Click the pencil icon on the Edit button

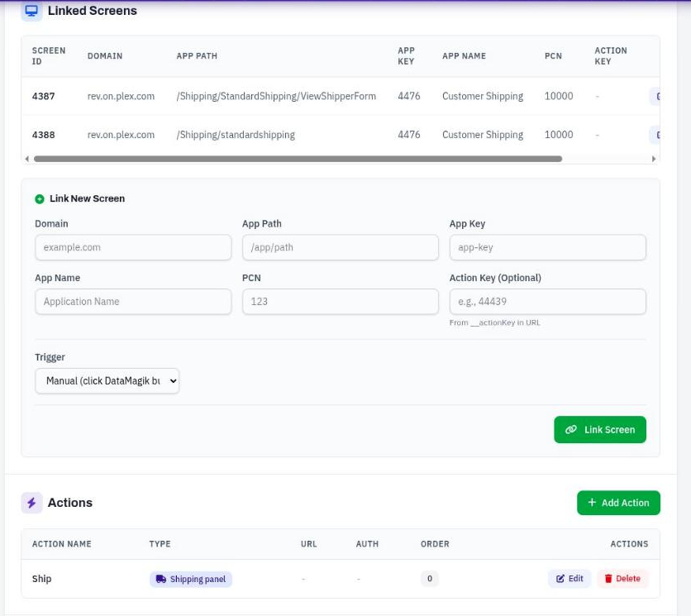[x=560, y=579]
